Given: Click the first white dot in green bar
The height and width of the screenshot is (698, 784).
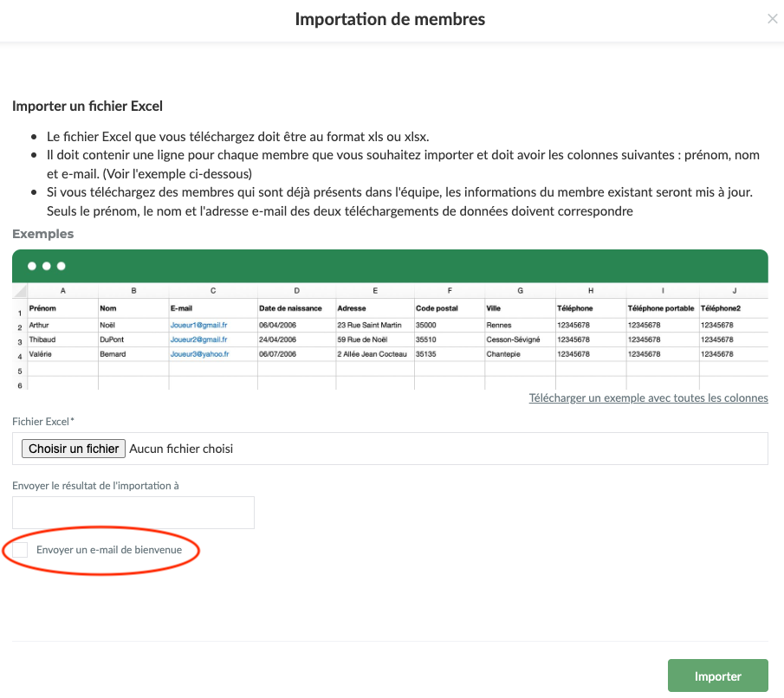Looking at the screenshot, I should [33, 266].
